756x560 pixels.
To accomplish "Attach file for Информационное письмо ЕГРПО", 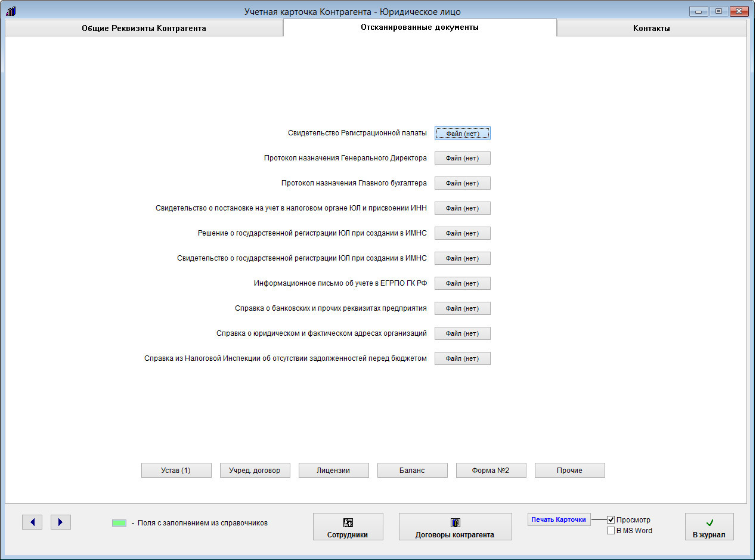I will tap(462, 283).
